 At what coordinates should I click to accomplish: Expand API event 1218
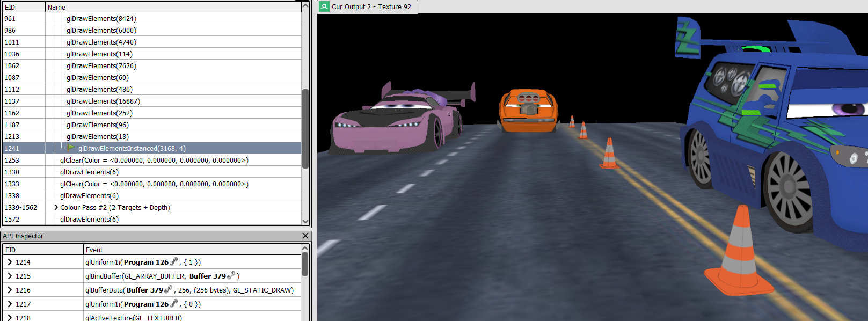[x=10, y=317]
